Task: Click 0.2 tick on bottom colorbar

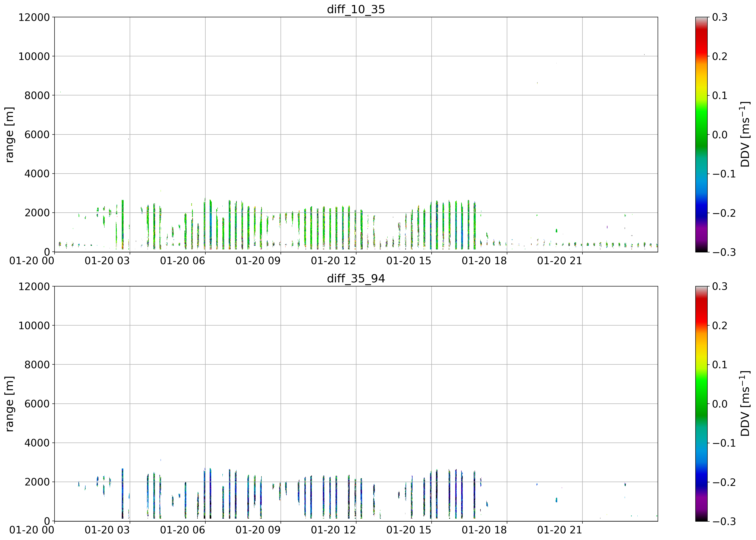Action: [x=720, y=326]
